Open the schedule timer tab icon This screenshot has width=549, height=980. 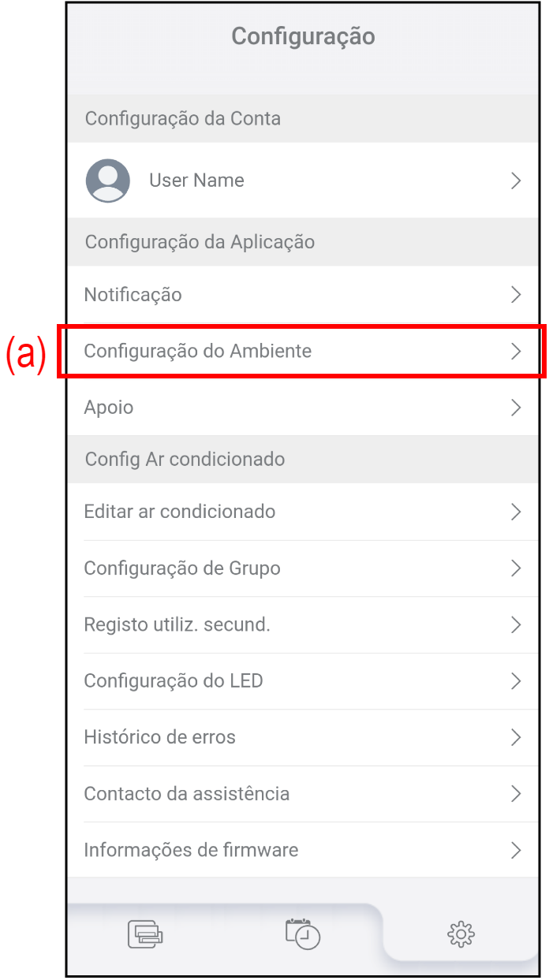(303, 933)
